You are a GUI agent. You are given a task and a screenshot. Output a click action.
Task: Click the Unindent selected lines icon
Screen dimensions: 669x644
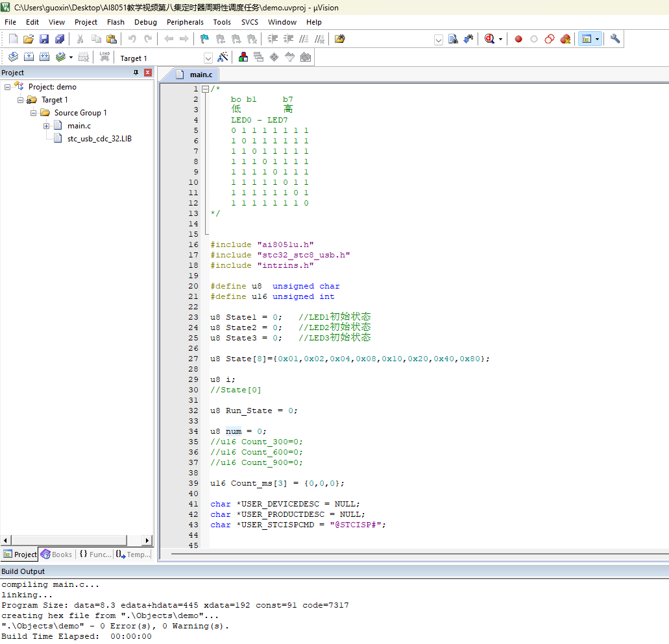[x=288, y=40]
